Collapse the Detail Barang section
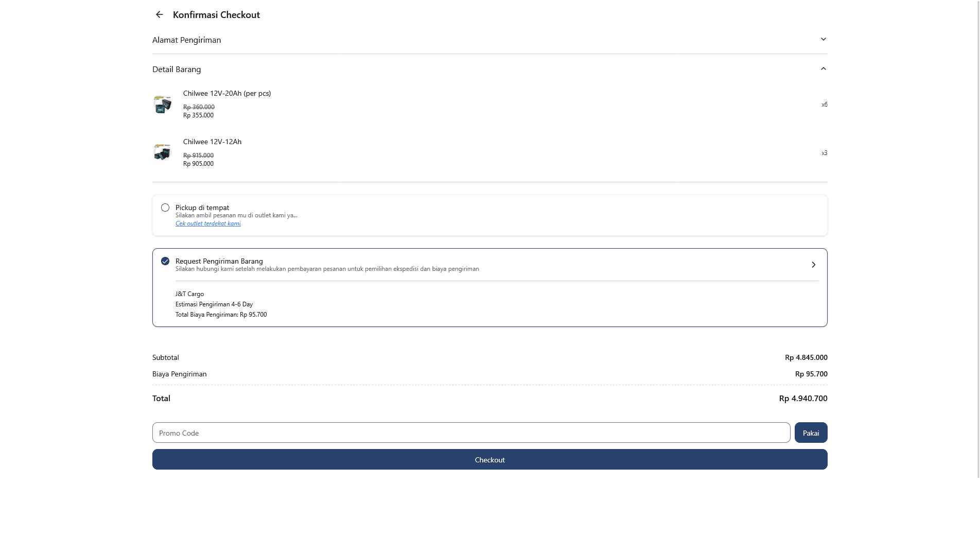 click(x=823, y=69)
